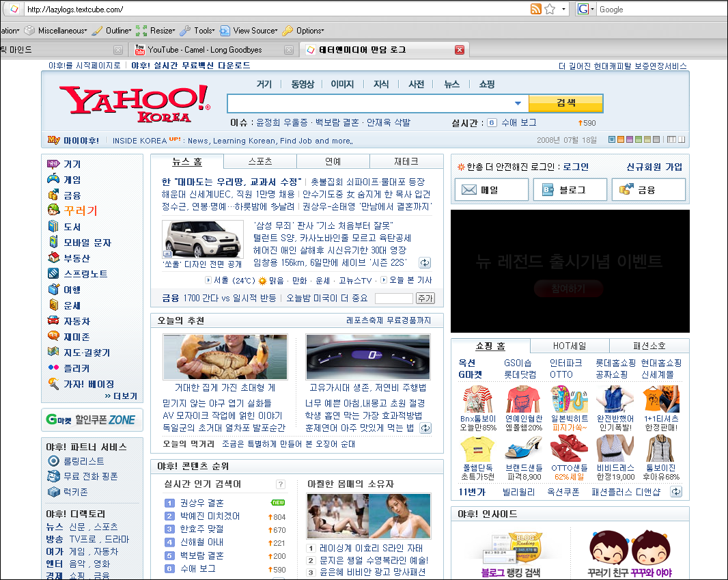Click the 재미존 speech bubble icon
The height and width of the screenshot is (580, 728).
[x=53, y=335]
